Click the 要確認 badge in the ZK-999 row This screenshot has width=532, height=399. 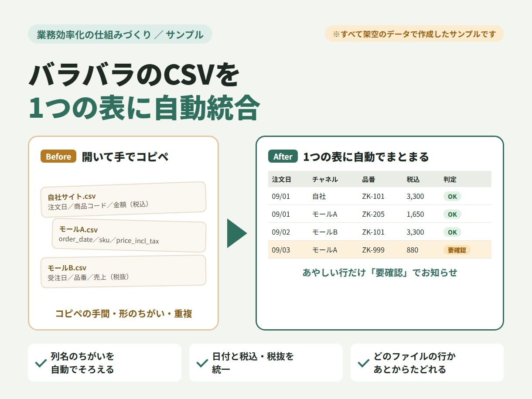[x=457, y=250]
